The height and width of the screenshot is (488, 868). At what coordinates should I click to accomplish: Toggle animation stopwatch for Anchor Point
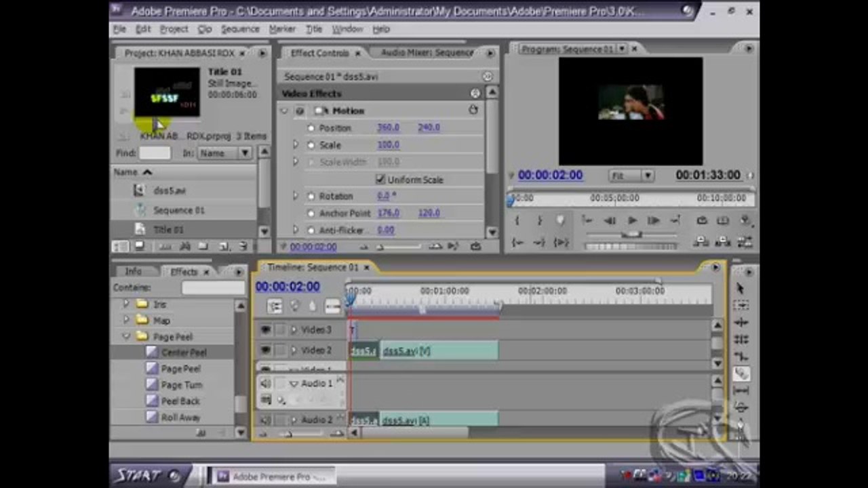(311, 213)
